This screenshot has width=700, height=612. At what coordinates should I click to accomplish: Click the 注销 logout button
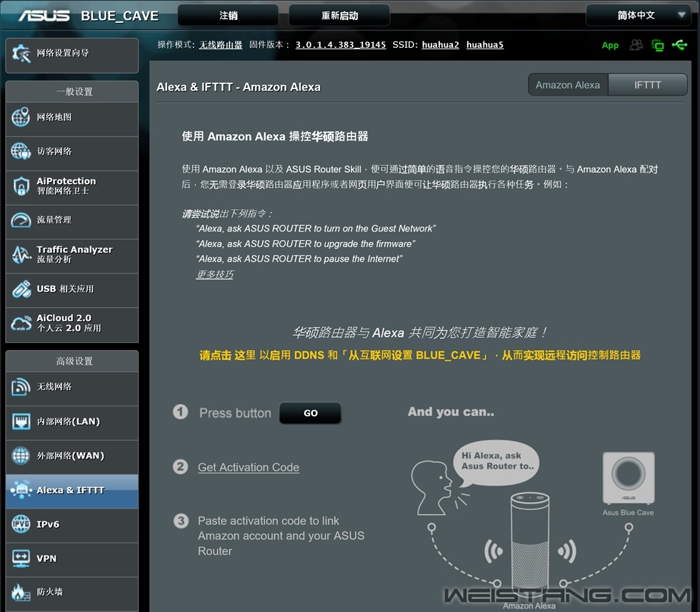pos(228,15)
